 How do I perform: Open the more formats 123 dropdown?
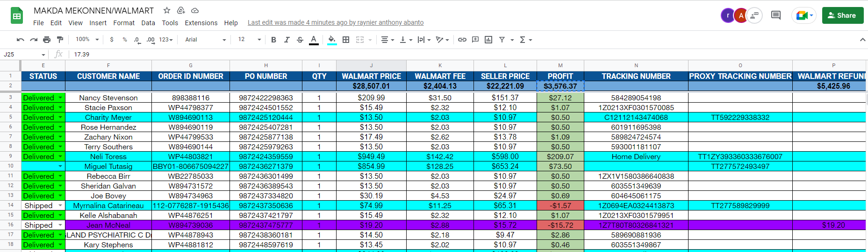166,40
